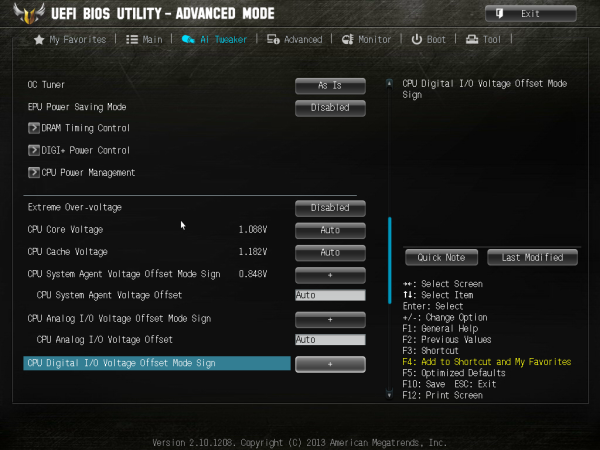The image size is (600, 450).
Task: Click the Tool printer-like icon
Action: click(x=472, y=39)
